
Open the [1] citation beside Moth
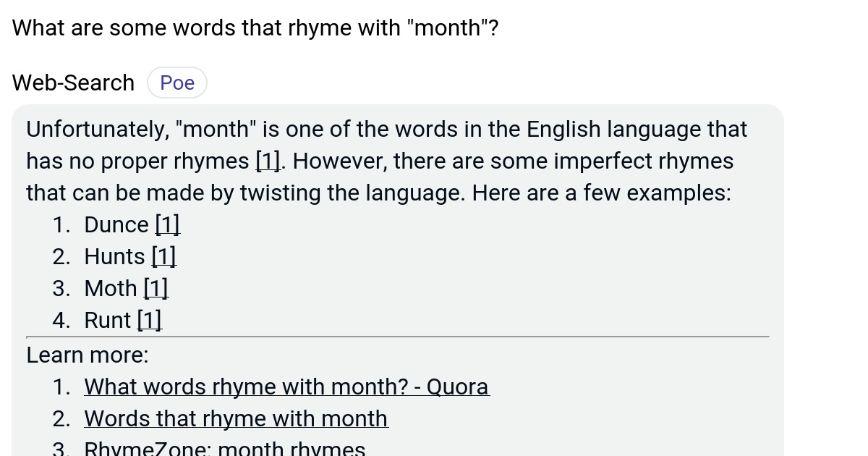click(x=156, y=288)
